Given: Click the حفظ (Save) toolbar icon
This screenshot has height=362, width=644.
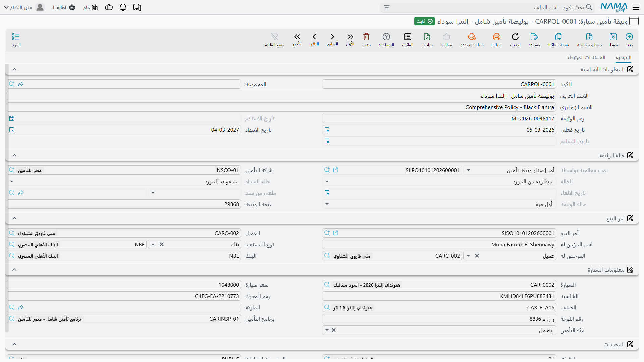Looking at the screenshot, I should click(613, 37).
